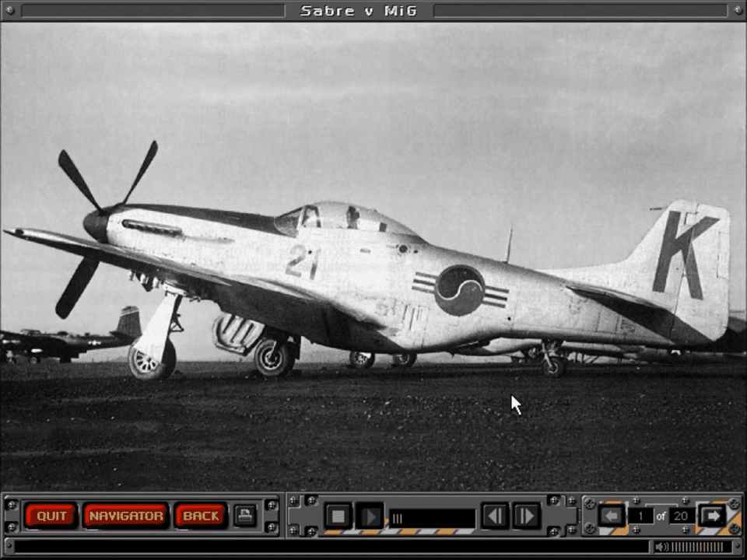Stop playback with the square stop button
This screenshot has width=747, height=560.
[x=338, y=516]
